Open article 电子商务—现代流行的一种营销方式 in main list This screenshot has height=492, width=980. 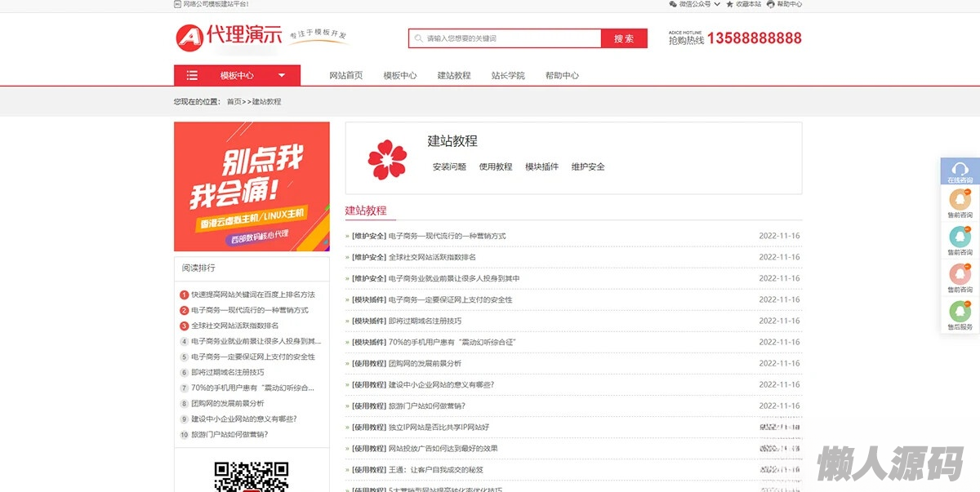(x=448, y=236)
